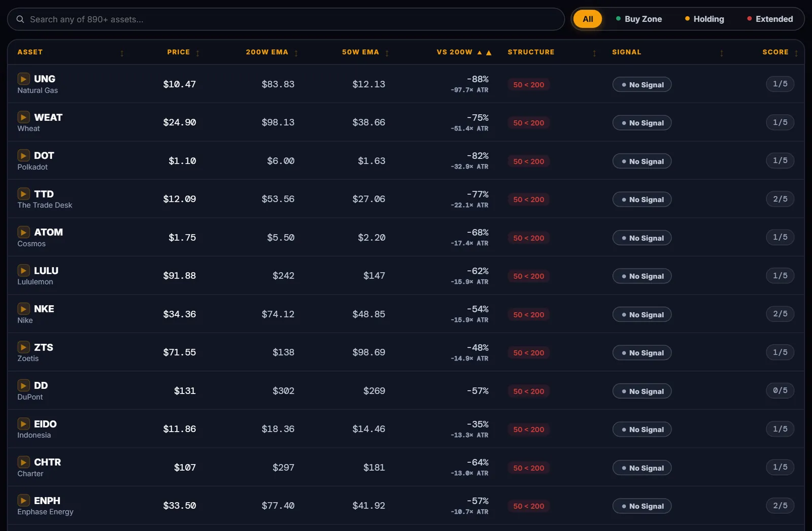Select the All filter tab
812x531 pixels.
click(x=588, y=19)
